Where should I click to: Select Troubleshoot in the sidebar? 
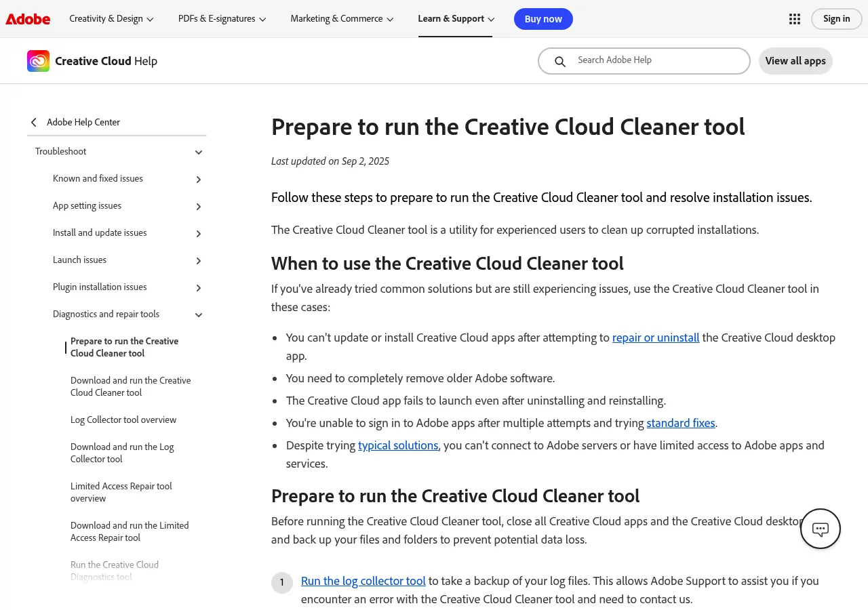[x=61, y=151]
